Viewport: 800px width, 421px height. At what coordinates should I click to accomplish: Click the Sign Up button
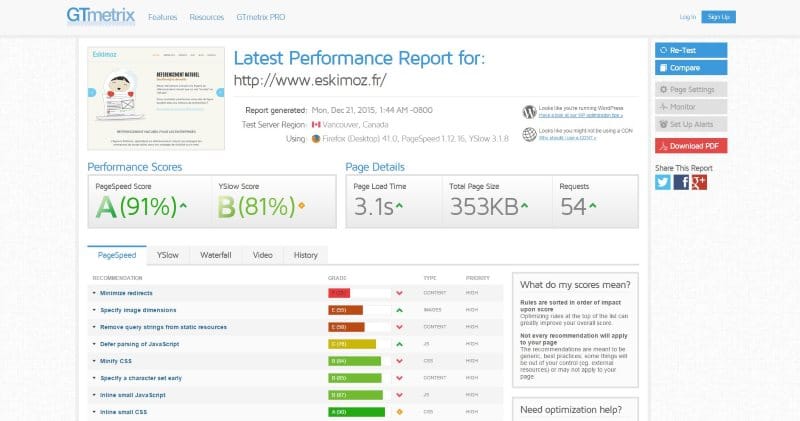tap(718, 17)
